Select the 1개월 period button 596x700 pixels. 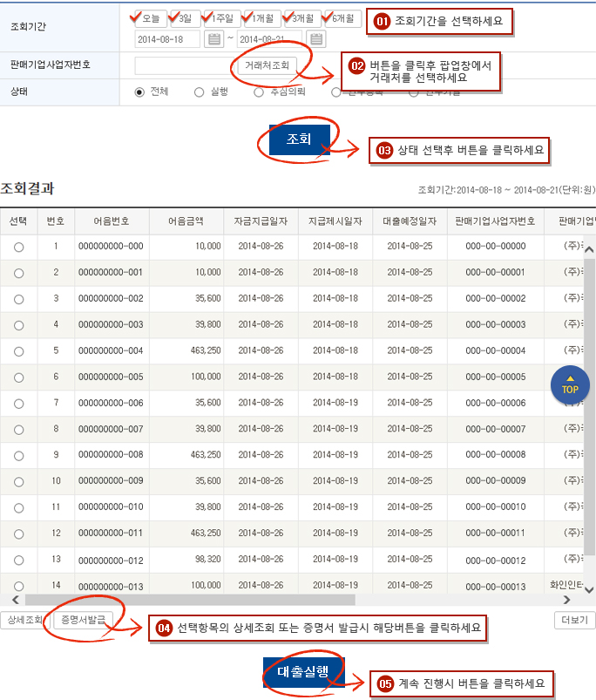262,18
